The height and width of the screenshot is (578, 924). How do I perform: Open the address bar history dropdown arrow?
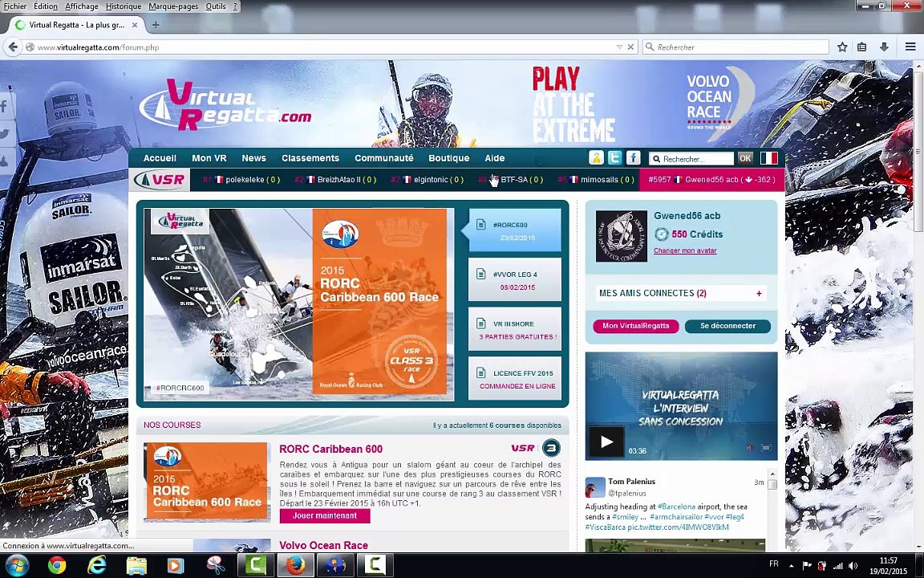pos(619,47)
